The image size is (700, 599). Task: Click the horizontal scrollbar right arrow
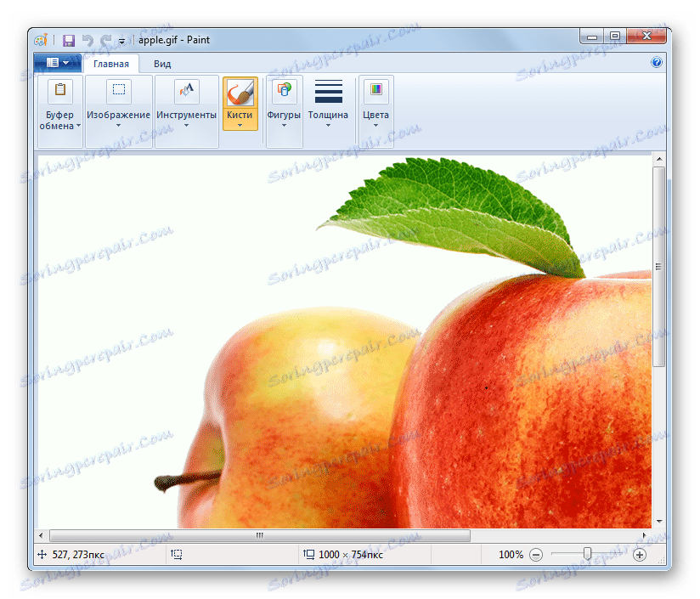coord(644,535)
